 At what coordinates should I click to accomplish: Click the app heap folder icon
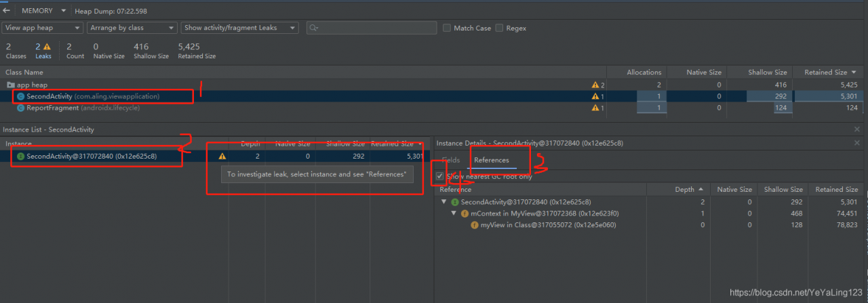[x=10, y=85]
